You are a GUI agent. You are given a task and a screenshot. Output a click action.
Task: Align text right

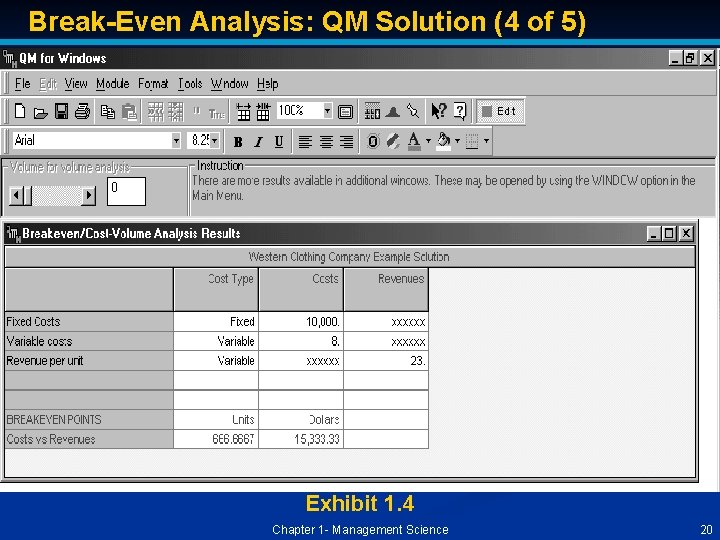[x=347, y=142]
